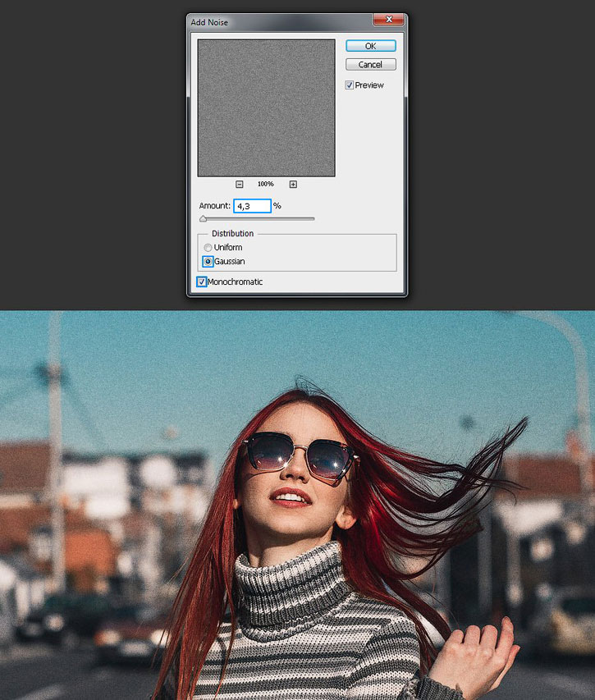Viewport: 595px width, 700px height.
Task: Click the percent sign beside Amount field
Action: click(x=277, y=206)
